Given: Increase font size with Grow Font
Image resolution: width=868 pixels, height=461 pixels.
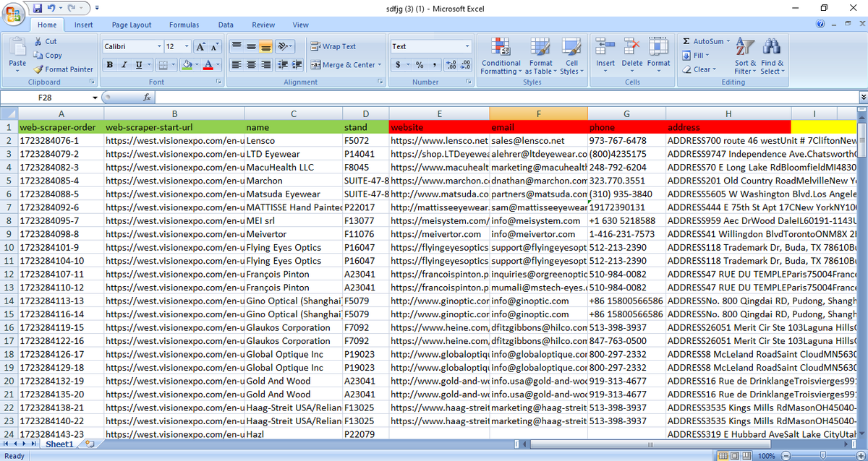Looking at the screenshot, I should click(201, 46).
